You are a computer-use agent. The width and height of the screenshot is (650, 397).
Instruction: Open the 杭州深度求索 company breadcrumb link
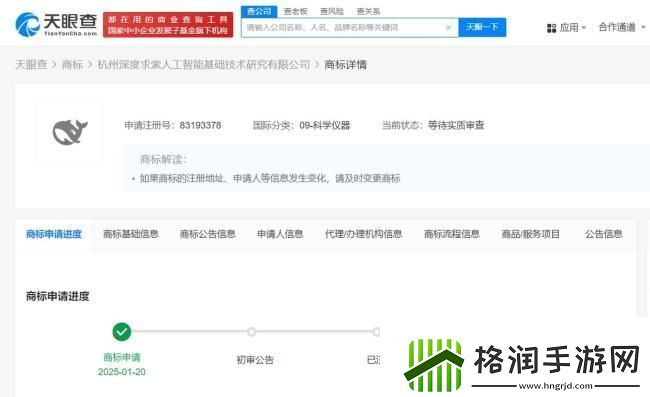click(x=204, y=65)
